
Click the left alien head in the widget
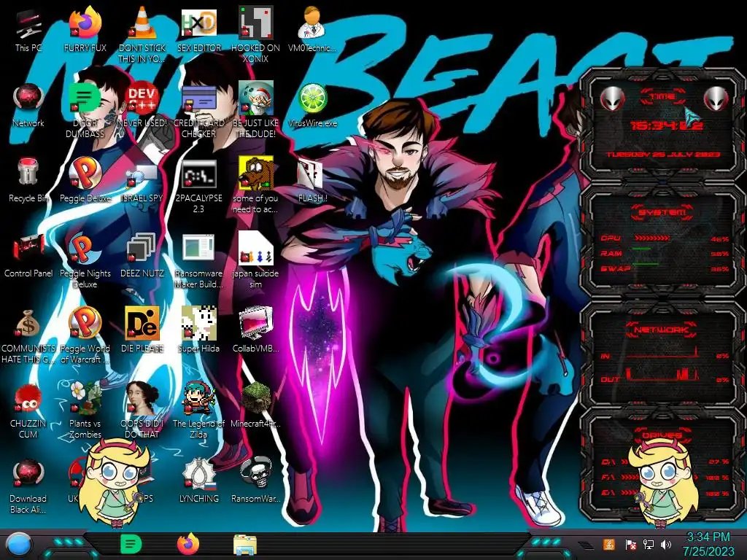pos(612,98)
